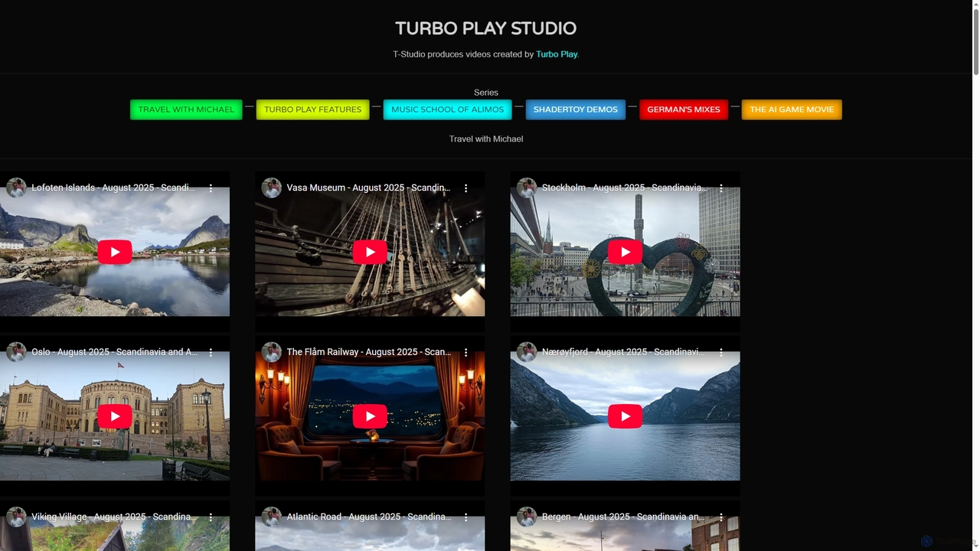Open more options on Atlantic Road video
The width and height of the screenshot is (980, 551).
click(x=465, y=517)
